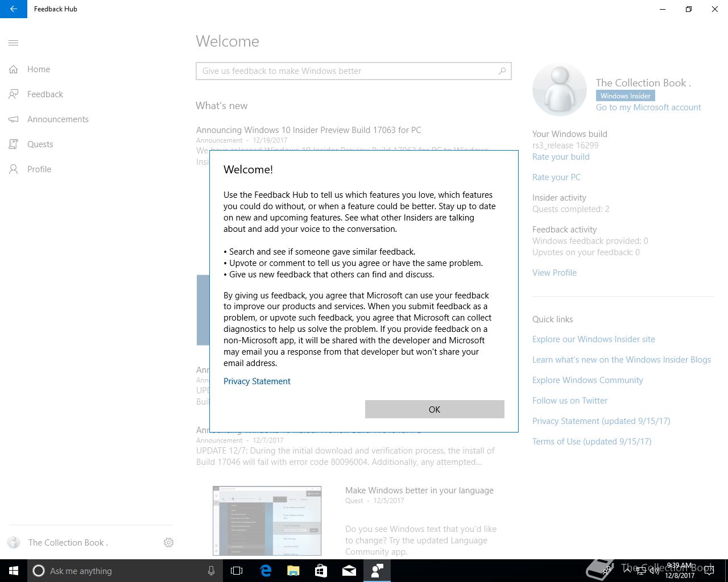The image size is (728, 582).
Task: Click the Profile person icon
Action: pos(14,169)
